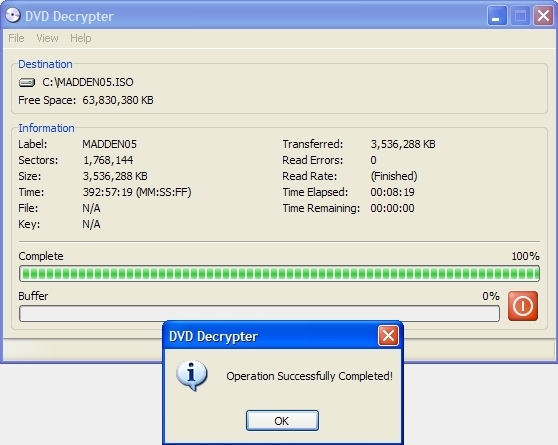The height and width of the screenshot is (445, 558).
Task: Click the maximize button of main window
Action: (520, 16)
